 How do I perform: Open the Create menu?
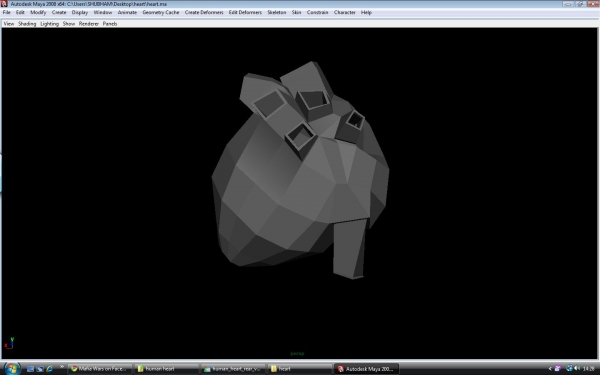[x=59, y=13]
